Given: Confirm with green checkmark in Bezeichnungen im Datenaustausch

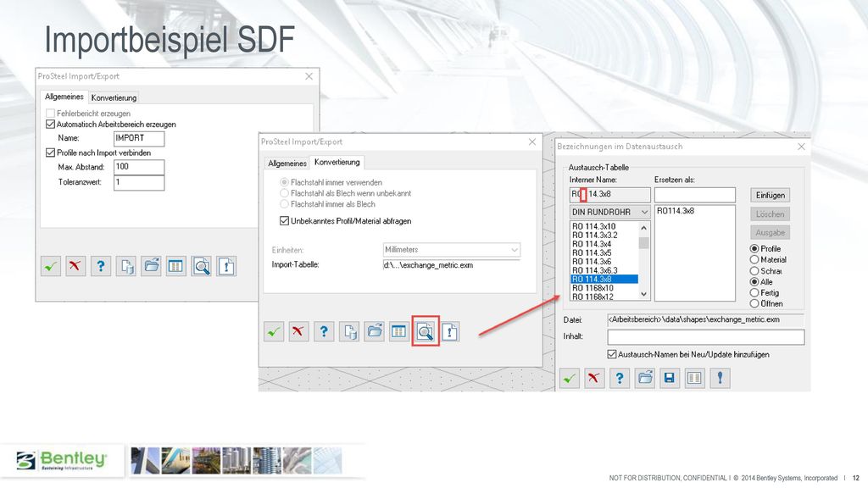Looking at the screenshot, I should [569, 379].
